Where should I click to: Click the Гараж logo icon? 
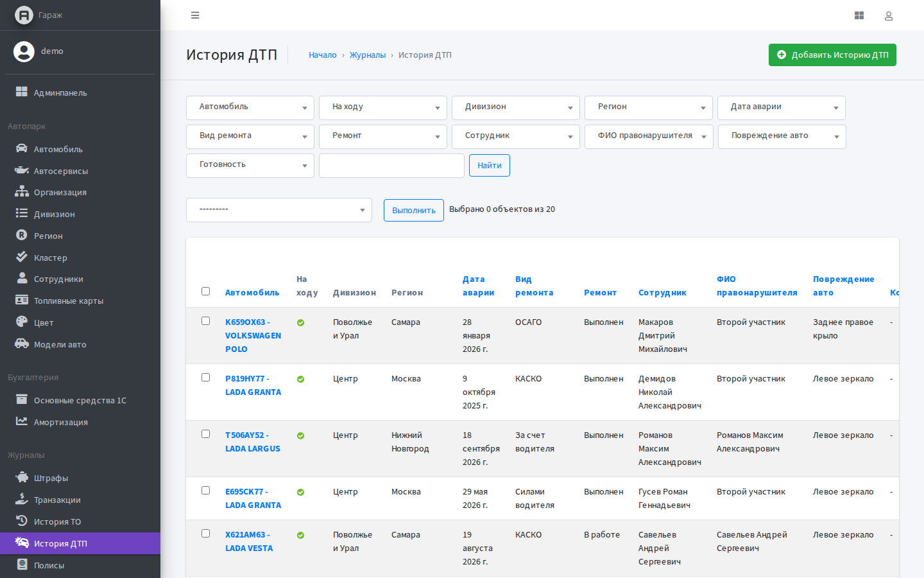[x=24, y=15]
